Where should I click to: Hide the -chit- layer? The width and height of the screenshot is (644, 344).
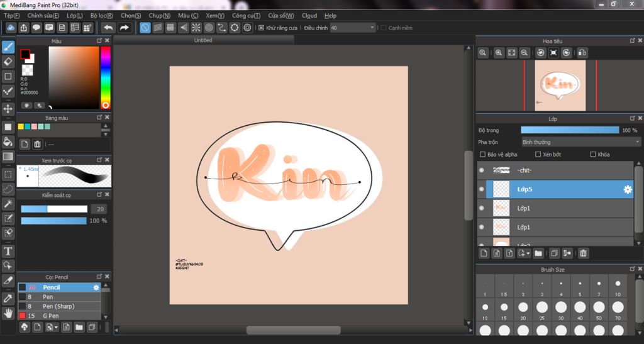pyautogui.click(x=482, y=170)
